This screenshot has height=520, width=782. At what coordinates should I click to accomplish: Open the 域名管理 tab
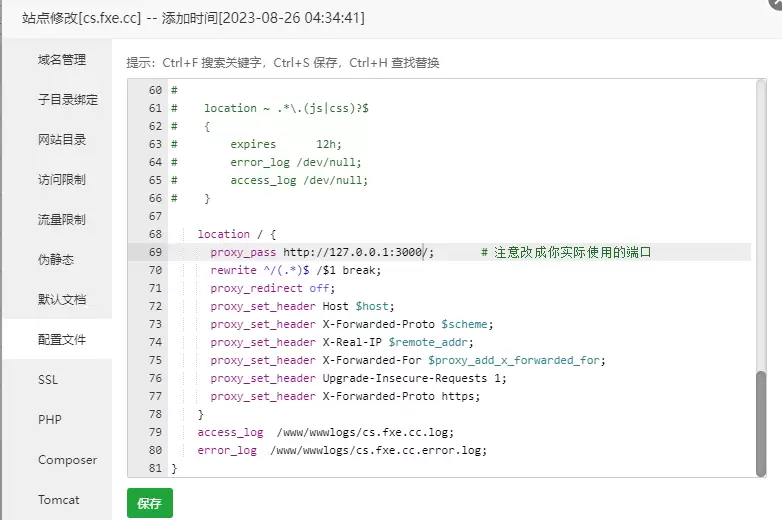coord(61,60)
